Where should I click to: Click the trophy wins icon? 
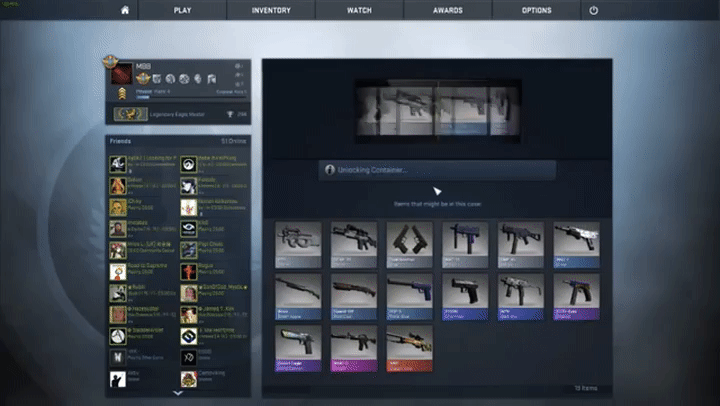(230, 114)
